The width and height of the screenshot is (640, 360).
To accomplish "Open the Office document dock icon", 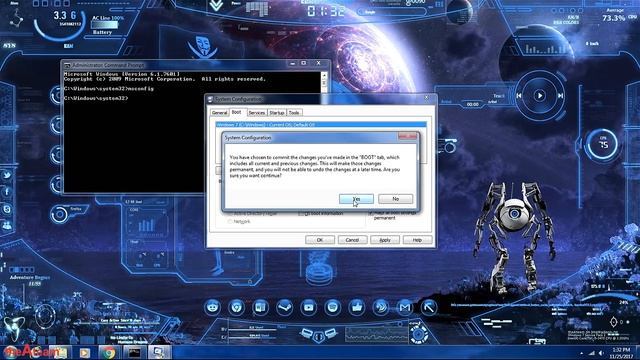I will pos(260,307).
